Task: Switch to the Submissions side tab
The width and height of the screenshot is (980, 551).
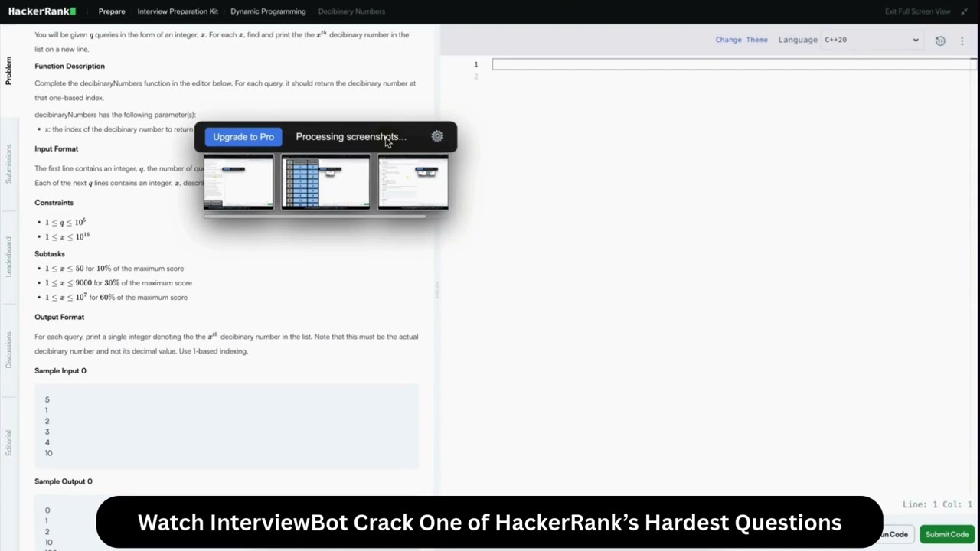Action: [x=9, y=164]
